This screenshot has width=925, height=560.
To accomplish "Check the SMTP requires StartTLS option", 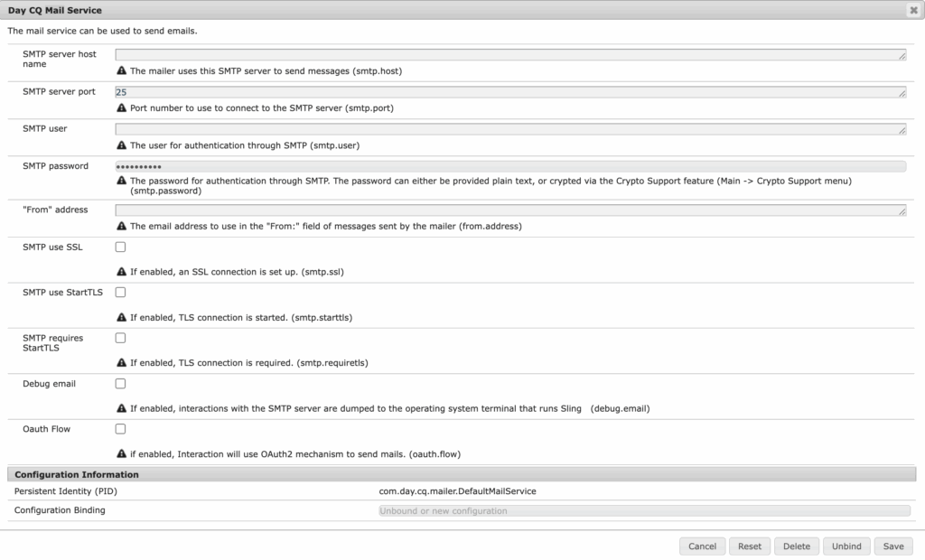I will [x=121, y=338].
